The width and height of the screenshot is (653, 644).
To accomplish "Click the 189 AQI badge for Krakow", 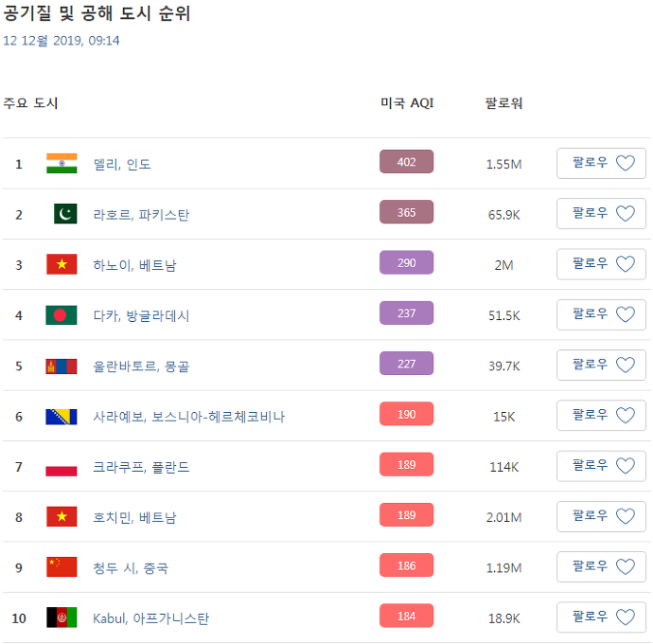I will 406,464.
